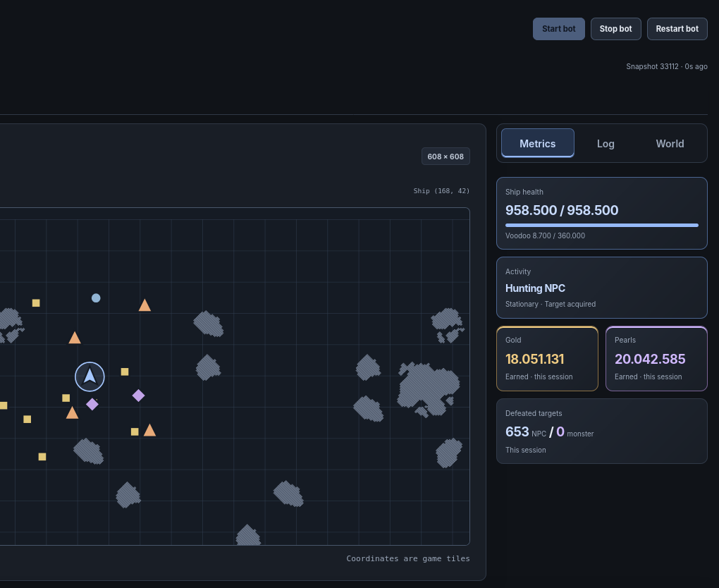Click the purple diamond farther right of ship
Image resolution: width=719 pixels, height=588 pixels.
[x=138, y=396]
